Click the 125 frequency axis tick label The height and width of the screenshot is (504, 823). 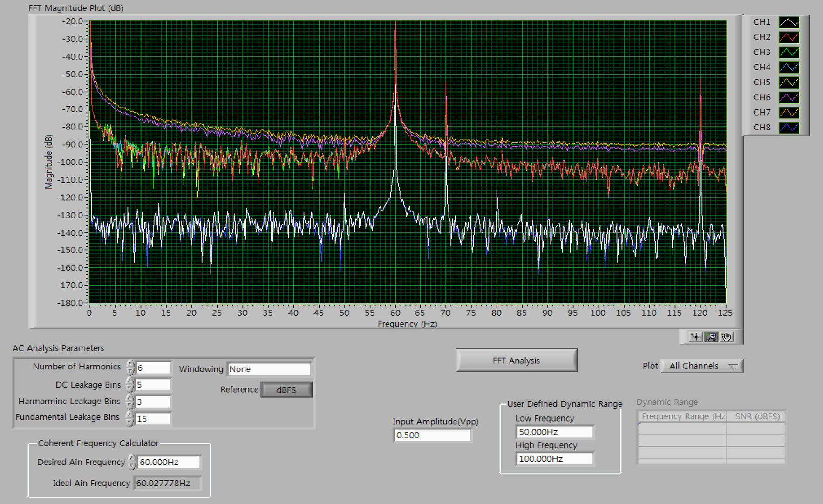tap(725, 313)
